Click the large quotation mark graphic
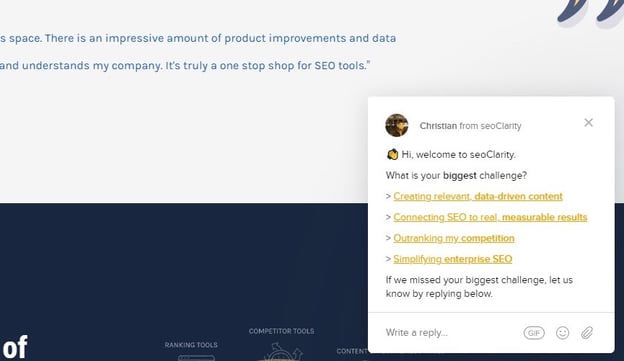 pos(590,14)
